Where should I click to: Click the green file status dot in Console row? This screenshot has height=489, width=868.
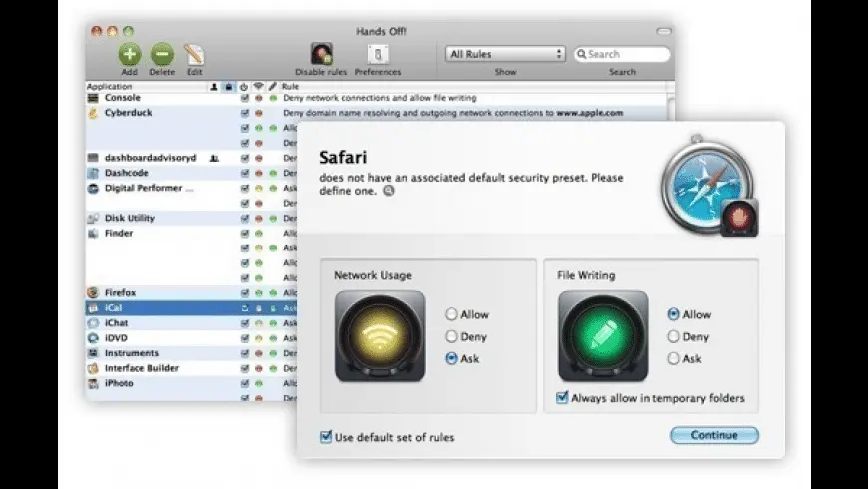pyautogui.click(x=273, y=98)
